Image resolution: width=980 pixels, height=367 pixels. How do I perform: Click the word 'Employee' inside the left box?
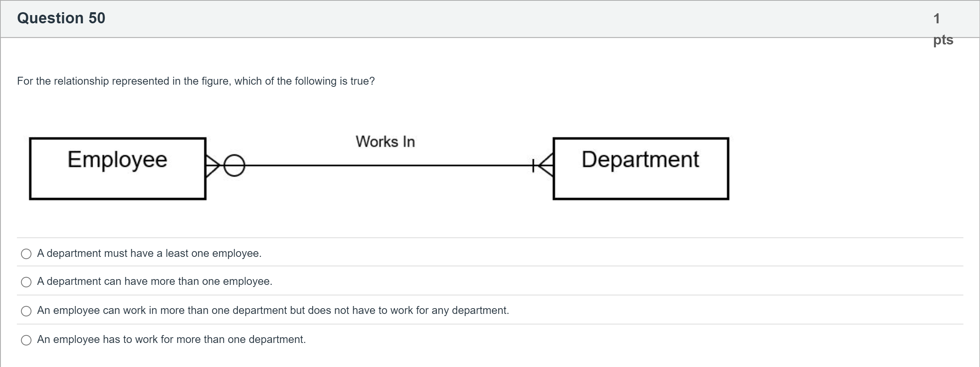click(x=117, y=159)
